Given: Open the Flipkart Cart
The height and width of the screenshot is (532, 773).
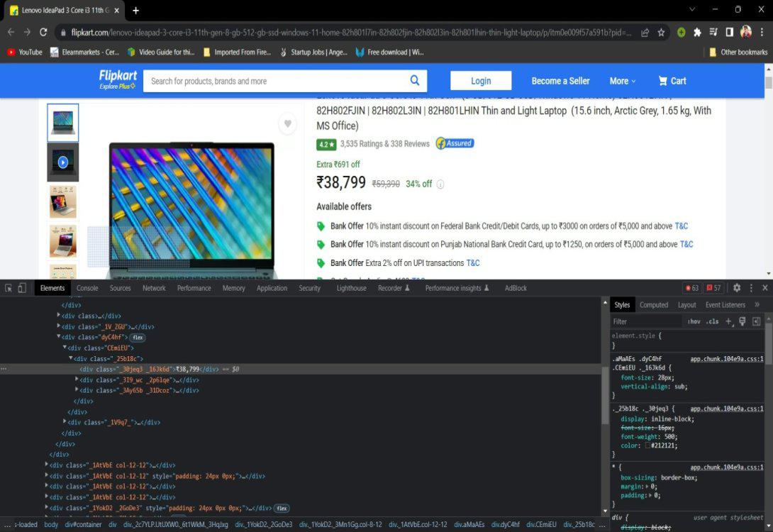Looking at the screenshot, I should [672, 81].
